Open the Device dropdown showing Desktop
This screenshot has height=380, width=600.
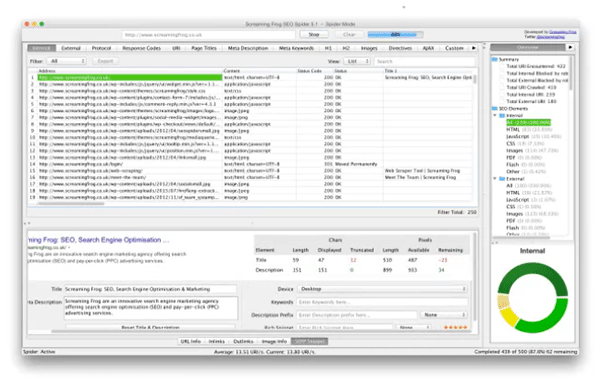382,289
